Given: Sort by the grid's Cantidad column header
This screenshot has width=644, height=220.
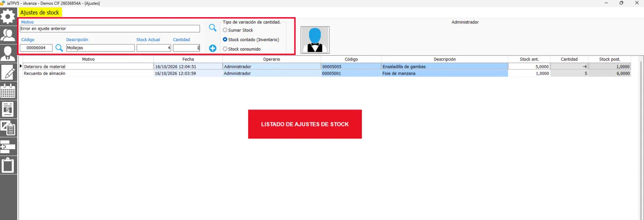Looking at the screenshot, I should [x=569, y=59].
